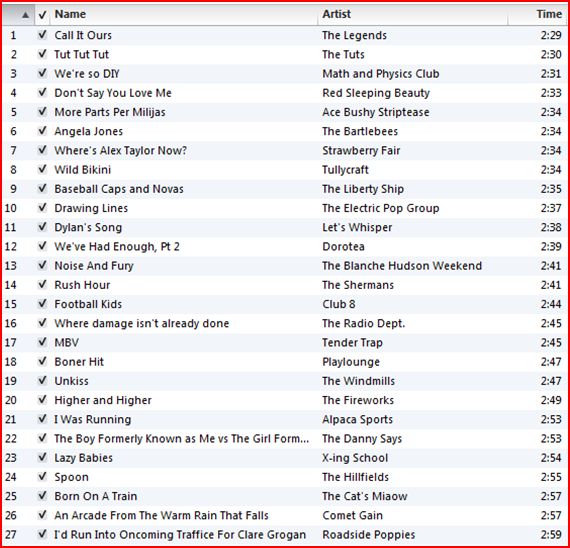Select the MBV track row
570x548 pixels.
(285, 342)
